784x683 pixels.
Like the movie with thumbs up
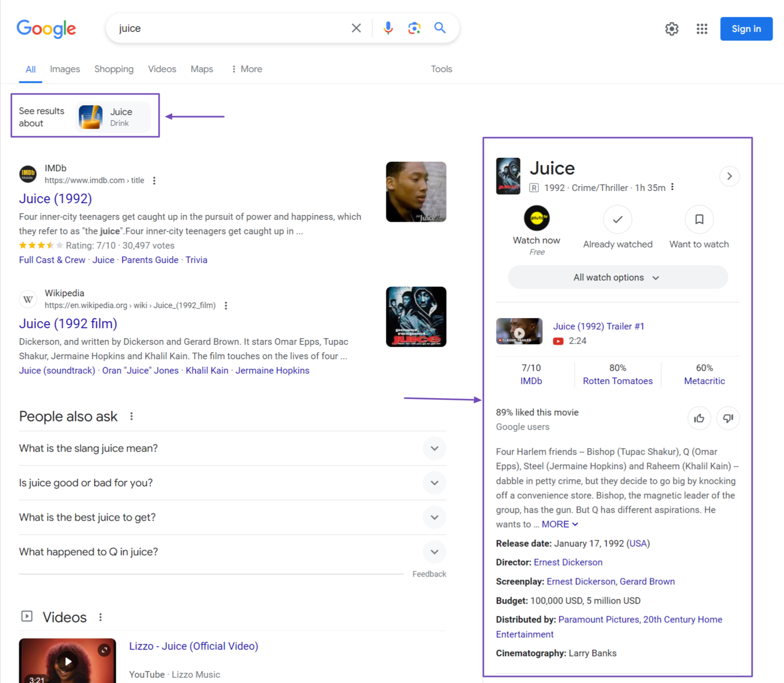699,418
